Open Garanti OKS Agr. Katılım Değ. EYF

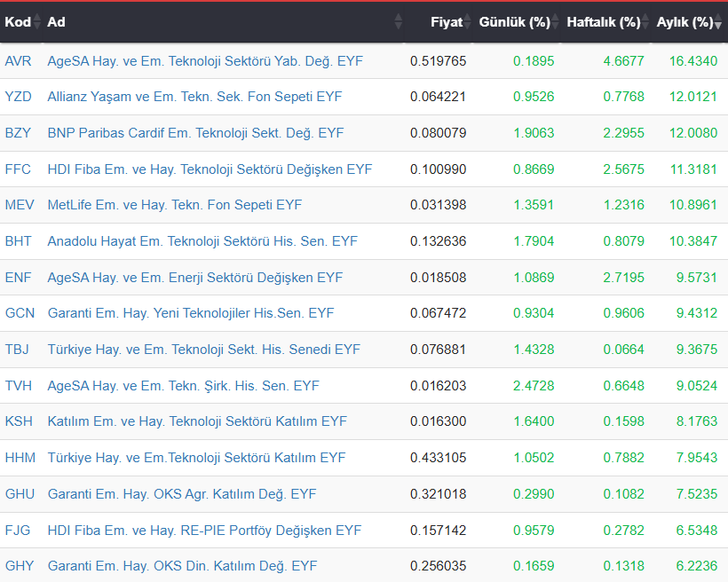pos(182,494)
